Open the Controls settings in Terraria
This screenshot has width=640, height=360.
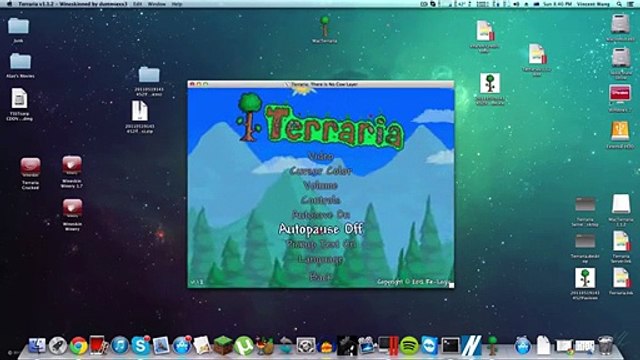point(321,200)
